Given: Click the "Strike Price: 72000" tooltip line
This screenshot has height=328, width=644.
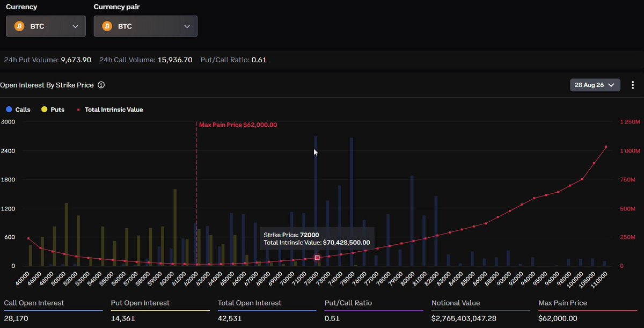Looking at the screenshot, I should pyautogui.click(x=291, y=235).
